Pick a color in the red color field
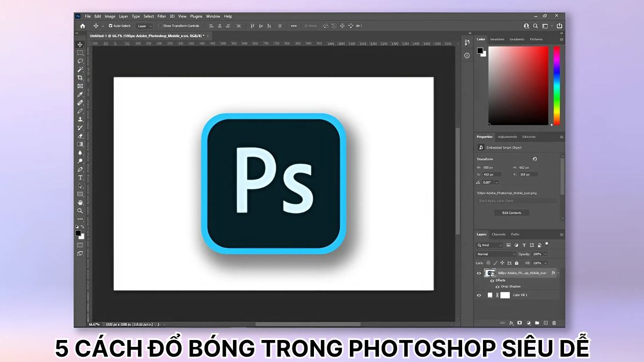This screenshot has height=362, width=644. (518, 85)
